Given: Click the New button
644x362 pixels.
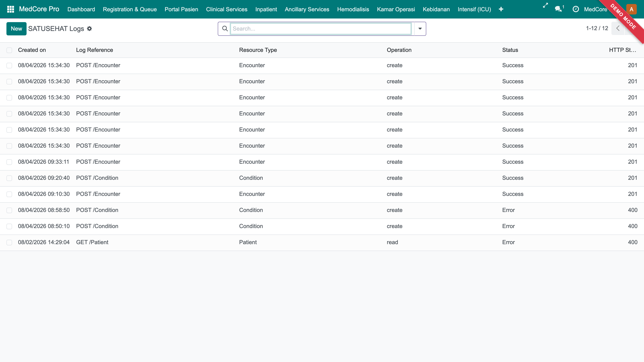Looking at the screenshot, I should click(x=17, y=29).
